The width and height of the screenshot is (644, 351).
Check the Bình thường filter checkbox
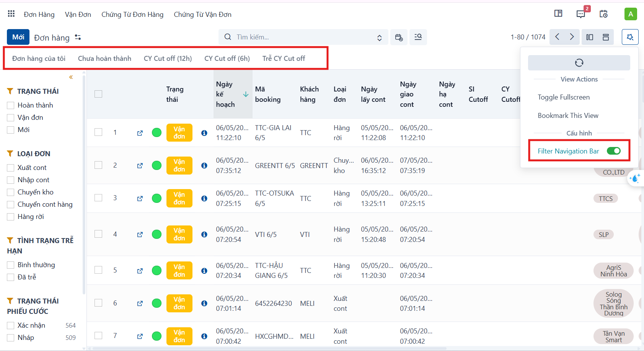(x=11, y=265)
